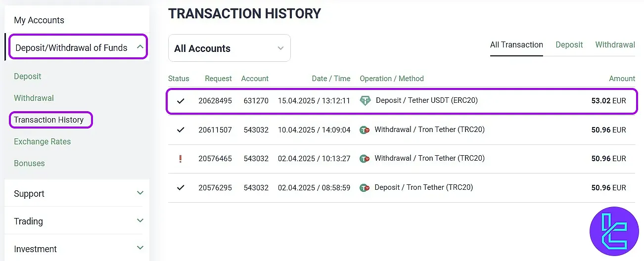Click the red exclamation status icon

(181, 159)
